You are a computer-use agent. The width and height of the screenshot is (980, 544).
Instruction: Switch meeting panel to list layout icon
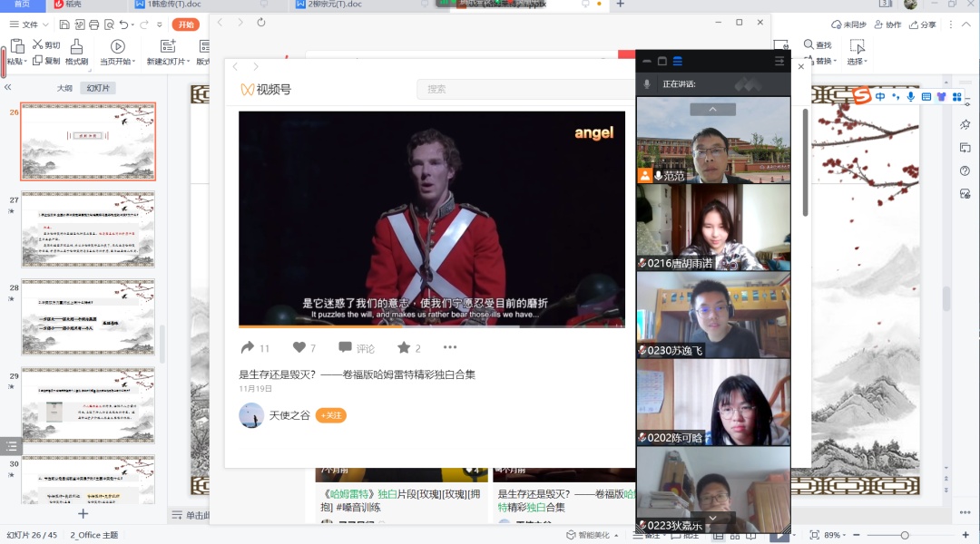[x=678, y=62]
